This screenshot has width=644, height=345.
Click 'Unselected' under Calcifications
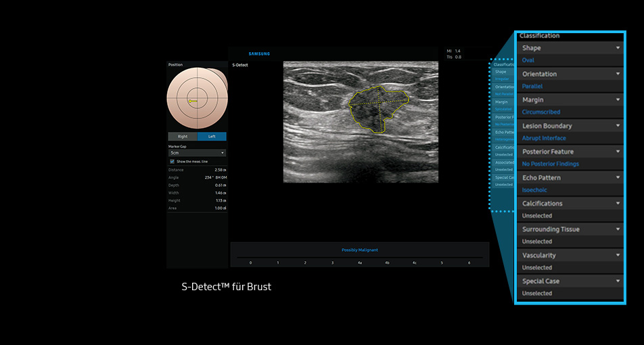[x=537, y=216]
